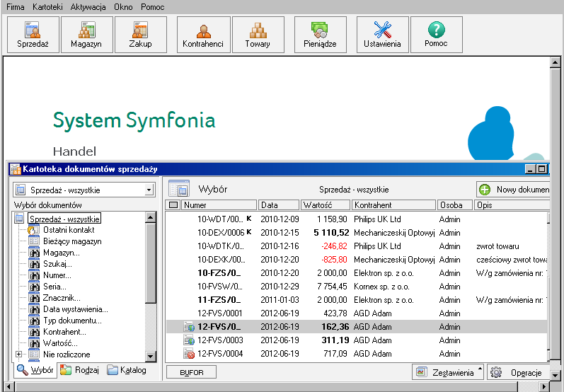Click tree scrollbar up arrow

click(x=151, y=217)
